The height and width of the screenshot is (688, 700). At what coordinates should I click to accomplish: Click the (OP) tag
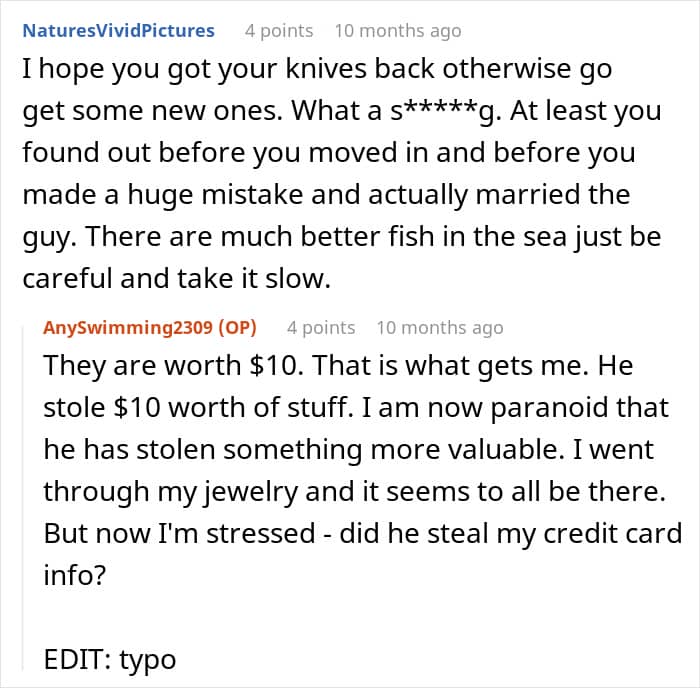point(235,327)
